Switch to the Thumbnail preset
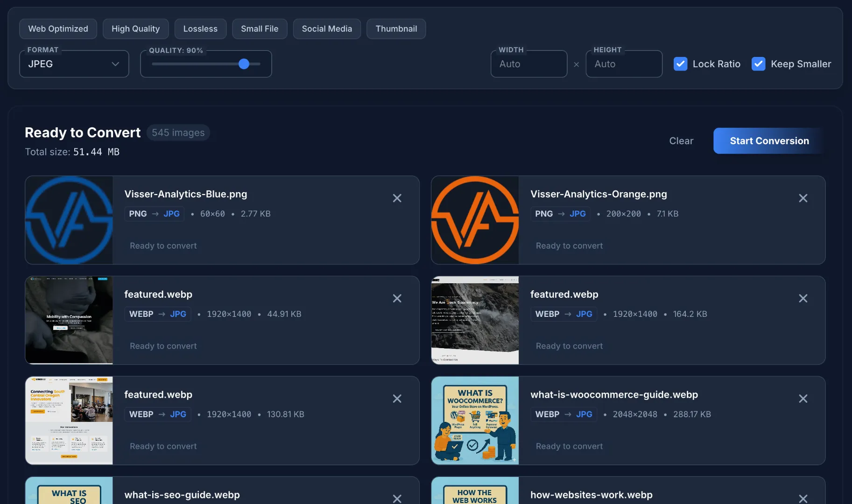This screenshot has width=852, height=504. [x=396, y=28]
